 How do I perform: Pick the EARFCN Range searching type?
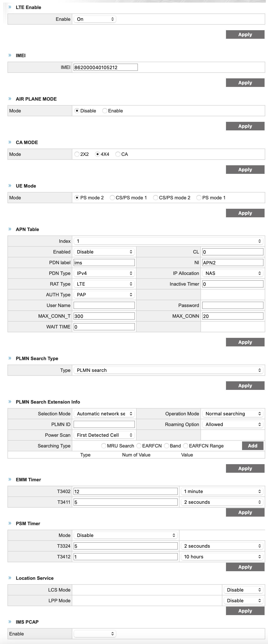click(x=186, y=446)
